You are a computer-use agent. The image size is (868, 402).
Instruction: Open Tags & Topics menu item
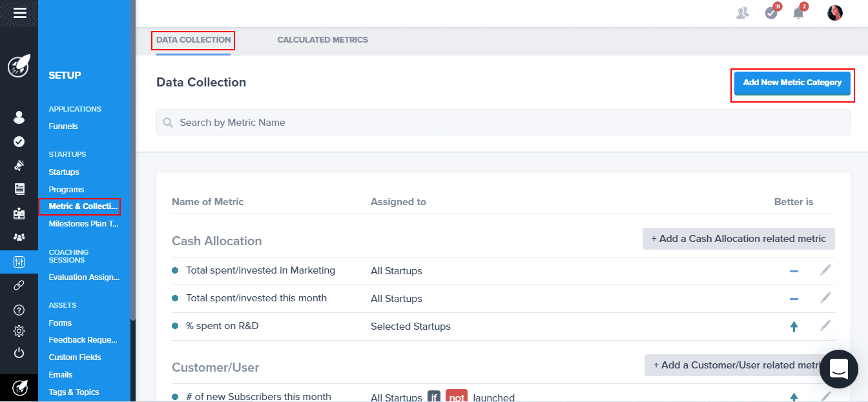pyautogui.click(x=74, y=392)
